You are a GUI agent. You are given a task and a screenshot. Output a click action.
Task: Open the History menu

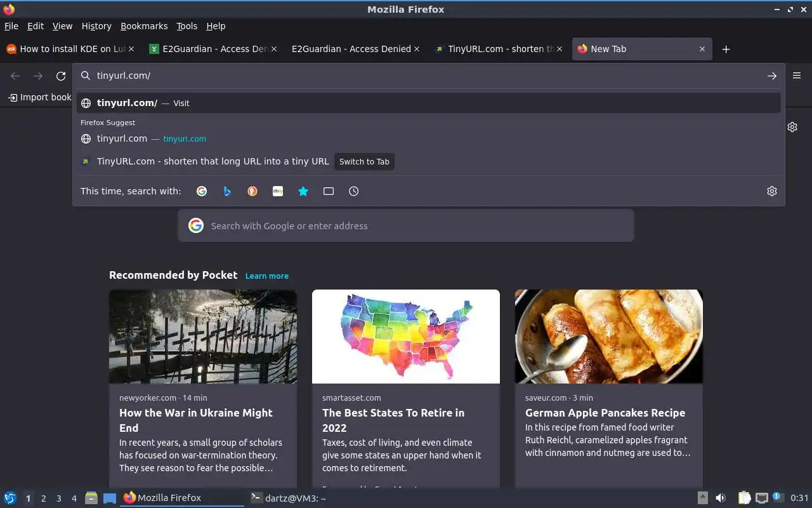[96, 26]
